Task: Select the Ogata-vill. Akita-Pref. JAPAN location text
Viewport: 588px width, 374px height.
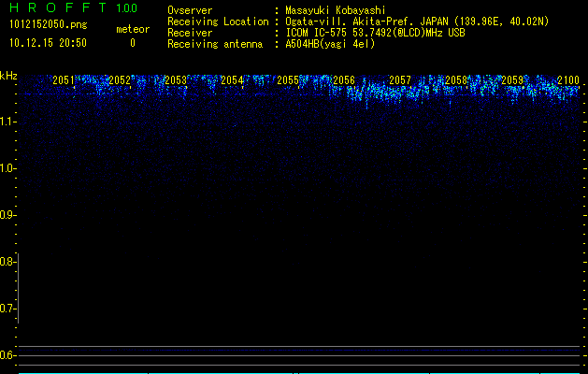Action: coord(417,22)
